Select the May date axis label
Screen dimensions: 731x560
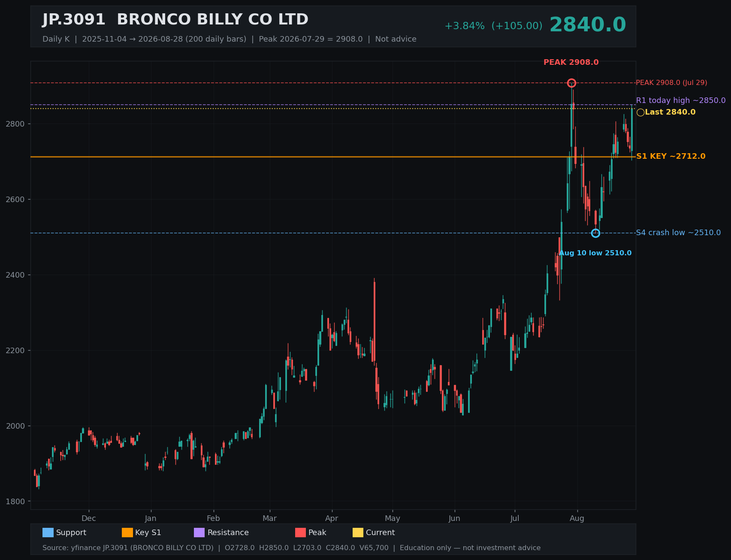click(393, 518)
